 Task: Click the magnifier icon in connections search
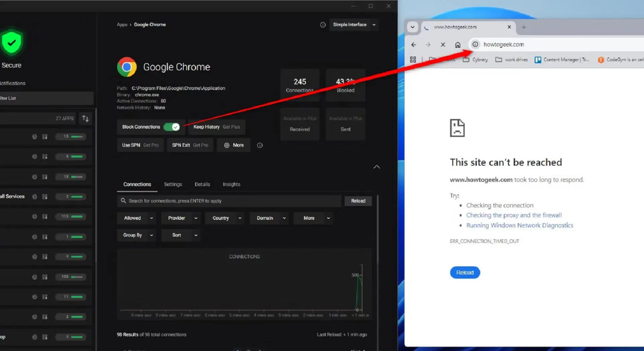(123, 201)
